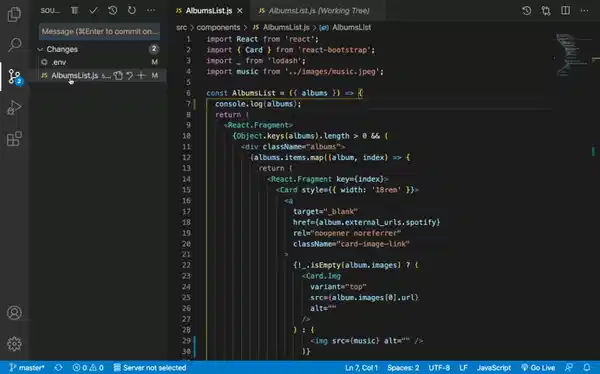Image resolution: width=600 pixels, height=374 pixels.
Task: Click the src breadcrumb
Action: pyautogui.click(x=181, y=28)
